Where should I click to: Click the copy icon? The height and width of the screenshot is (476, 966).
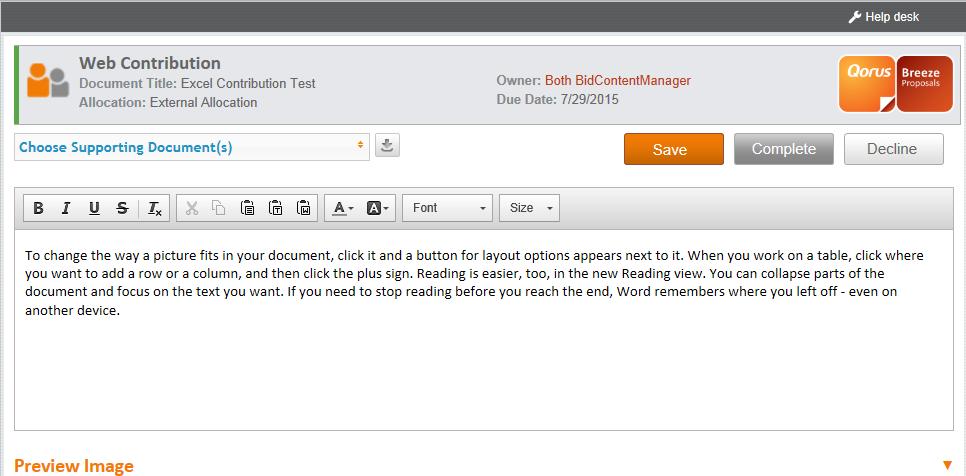click(219, 208)
